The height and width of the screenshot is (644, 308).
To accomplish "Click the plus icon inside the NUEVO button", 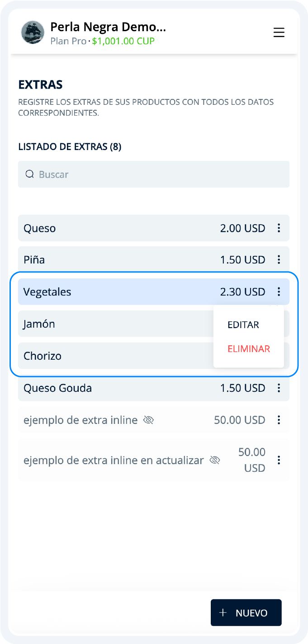I will (x=223, y=612).
